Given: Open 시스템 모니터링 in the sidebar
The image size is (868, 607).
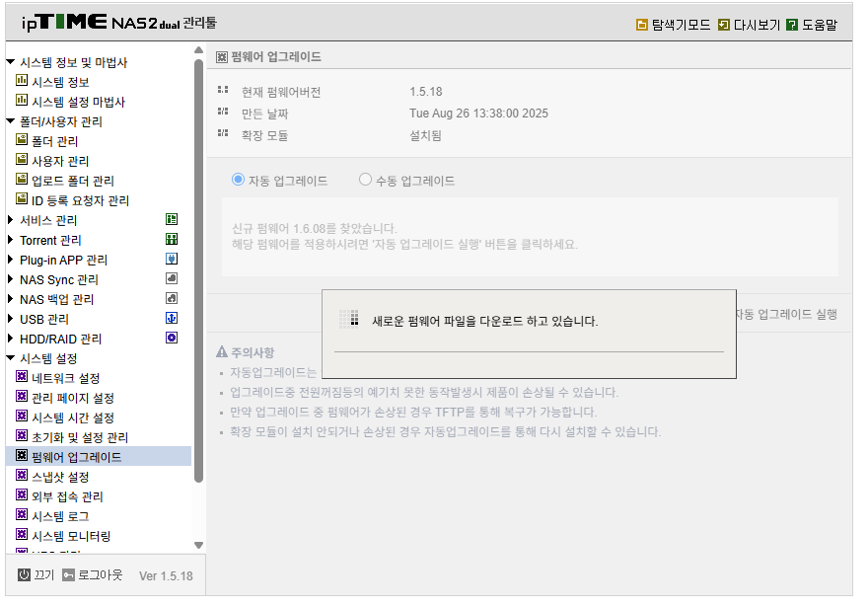Looking at the screenshot, I should pyautogui.click(x=71, y=536).
